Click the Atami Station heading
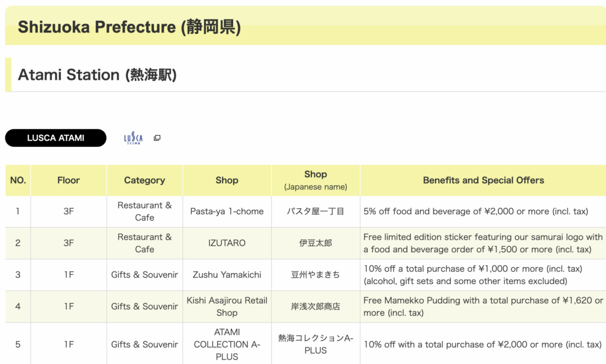 click(x=97, y=75)
